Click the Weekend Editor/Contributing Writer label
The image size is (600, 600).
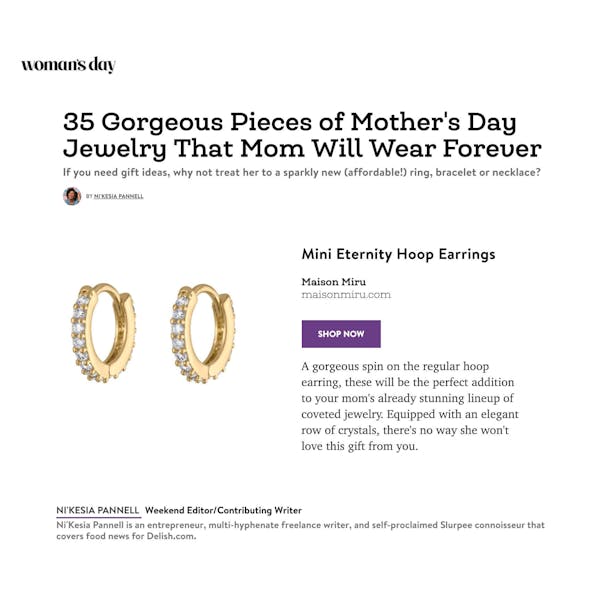pyautogui.click(x=223, y=510)
